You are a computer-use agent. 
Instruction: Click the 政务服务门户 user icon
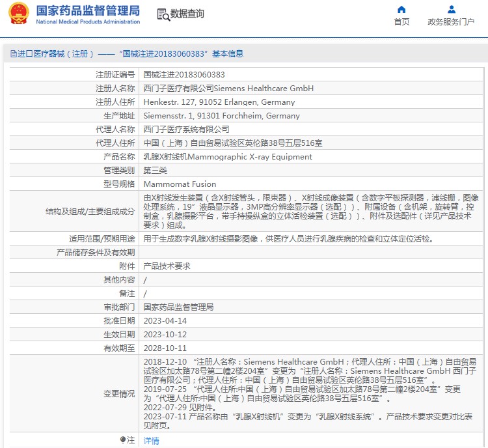pos(452,9)
